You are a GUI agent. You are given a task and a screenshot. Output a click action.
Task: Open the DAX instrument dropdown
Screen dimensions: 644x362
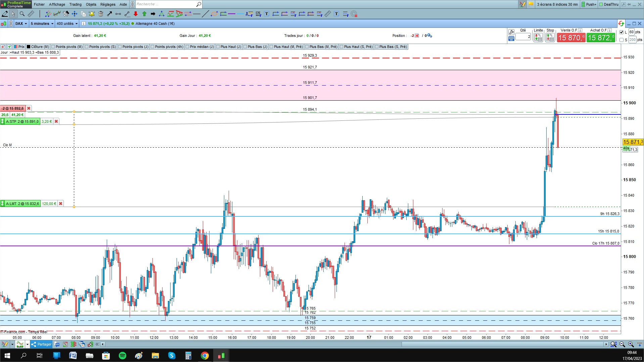[x=21, y=23]
